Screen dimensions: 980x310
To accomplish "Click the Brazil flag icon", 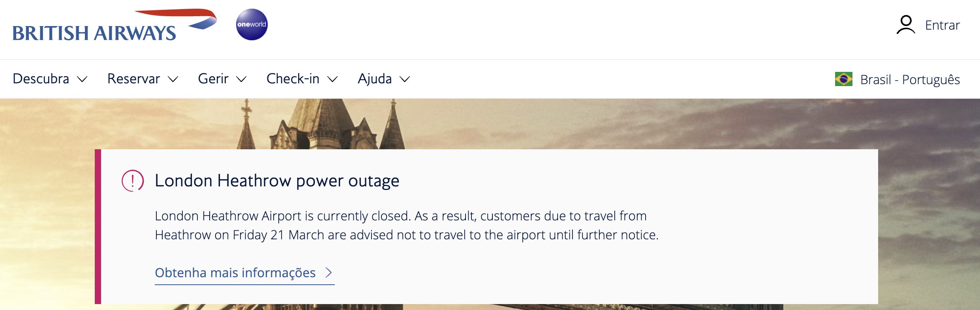I will coord(843,79).
